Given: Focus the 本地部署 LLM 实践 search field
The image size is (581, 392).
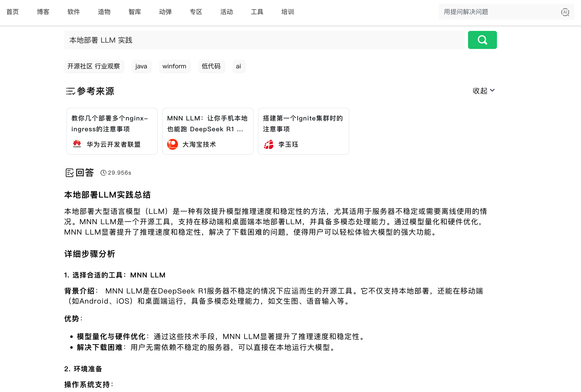Looking at the screenshot, I should click(264, 40).
